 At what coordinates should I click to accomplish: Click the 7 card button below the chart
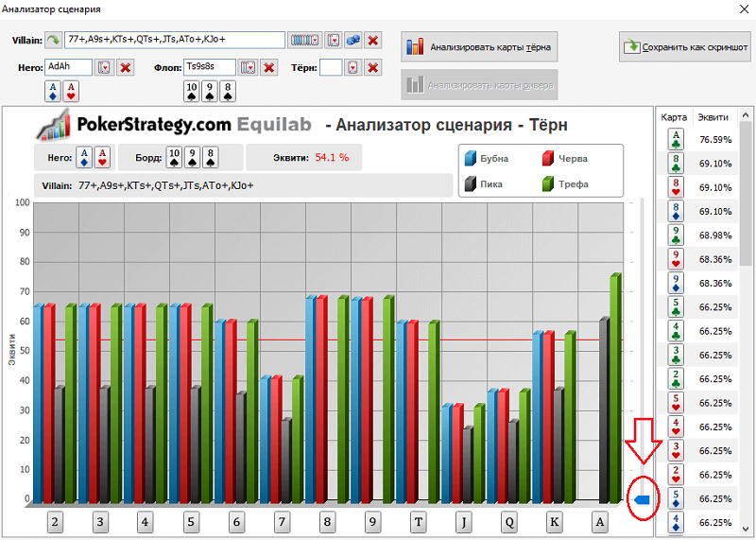tap(282, 522)
